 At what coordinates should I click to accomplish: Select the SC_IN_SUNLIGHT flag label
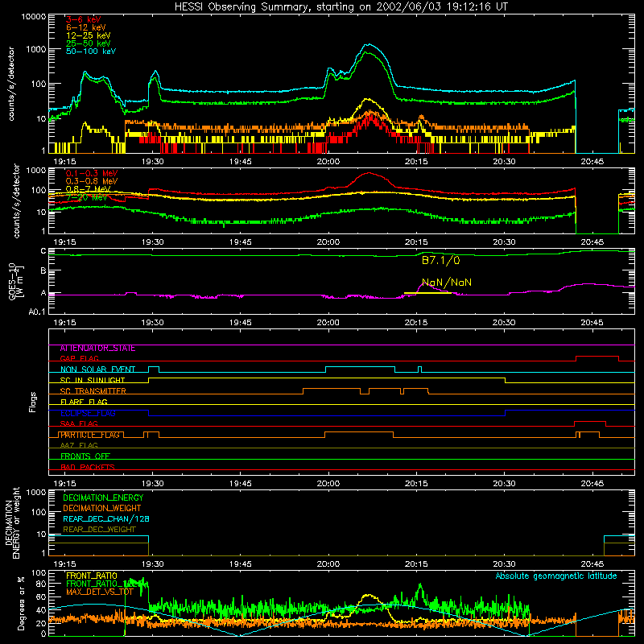pos(93,380)
